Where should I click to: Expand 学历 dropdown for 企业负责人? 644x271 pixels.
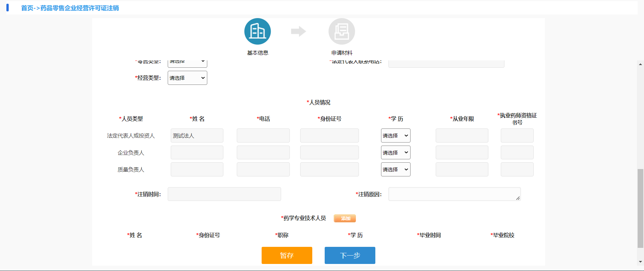395,153
